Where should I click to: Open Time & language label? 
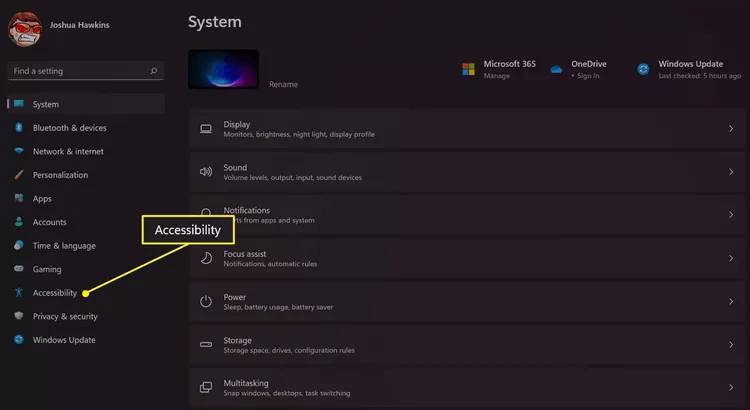coord(64,245)
